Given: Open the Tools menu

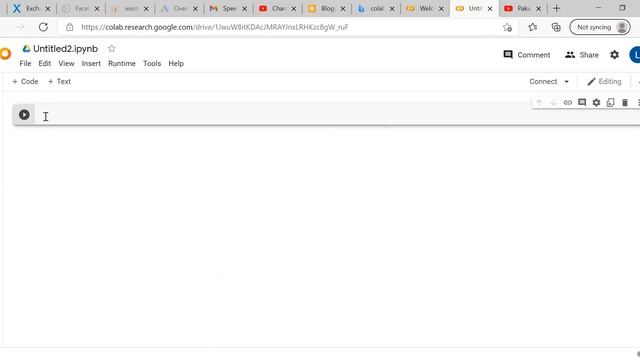Looking at the screenshot, I should [x=152, y=64].
